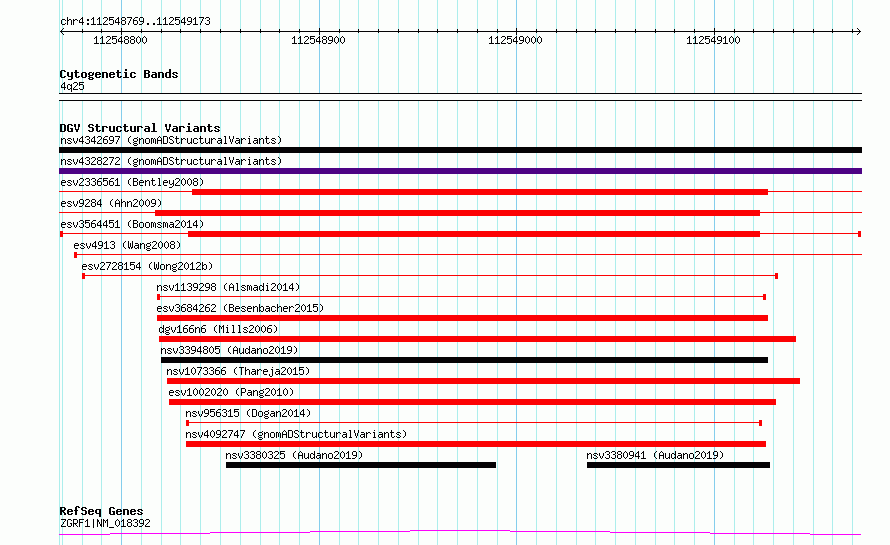Open nsv1073366 (Thareja2015) variant label
Viewport: 890px width, 545px height.
tap(238, 371)
